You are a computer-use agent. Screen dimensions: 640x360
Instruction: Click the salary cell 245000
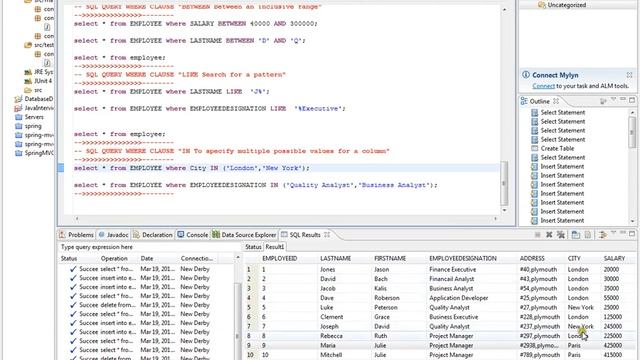(x=613, y=327)
